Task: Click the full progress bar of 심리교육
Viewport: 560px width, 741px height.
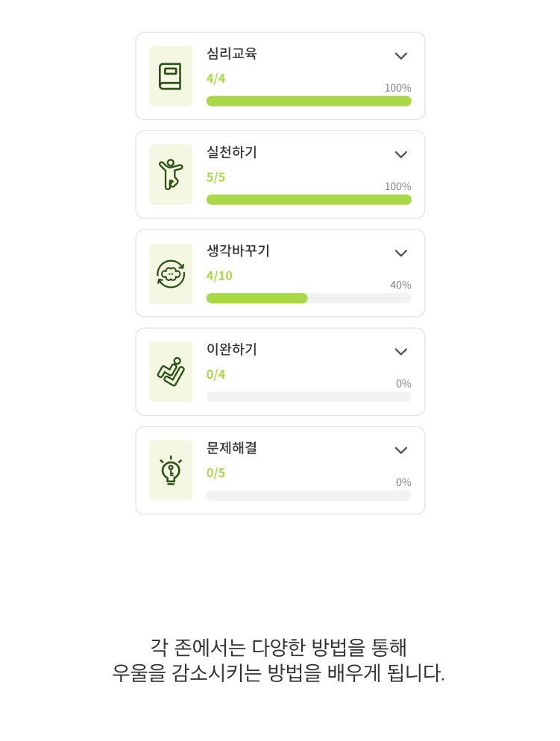Action: click(309, 101)
